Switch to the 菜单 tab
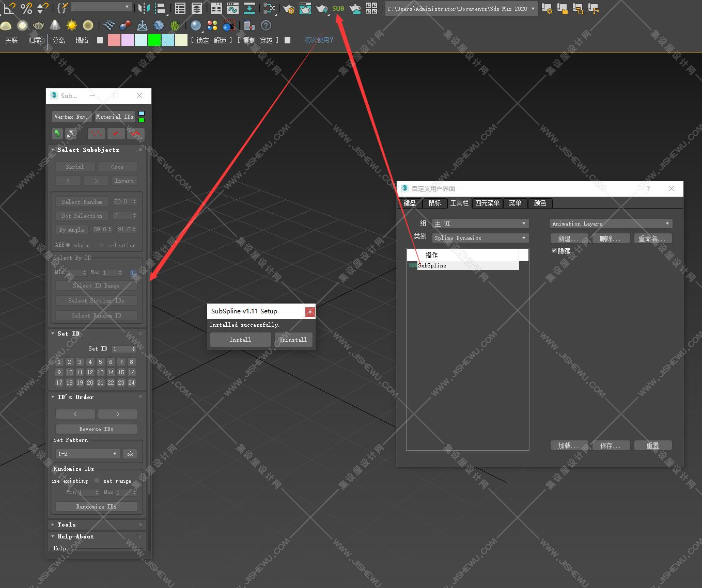The height and width of the screenshot is (588, 702). (515, 203)
